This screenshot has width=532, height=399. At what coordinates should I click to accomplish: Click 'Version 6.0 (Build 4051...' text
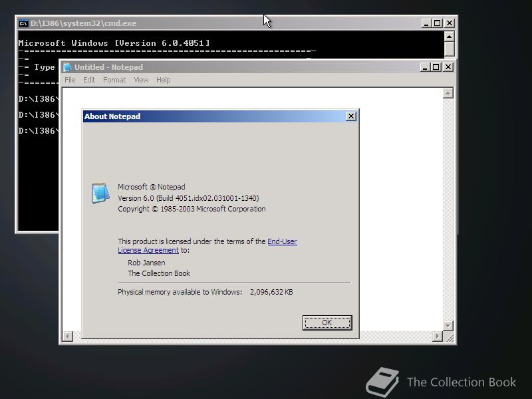(188, 198)
